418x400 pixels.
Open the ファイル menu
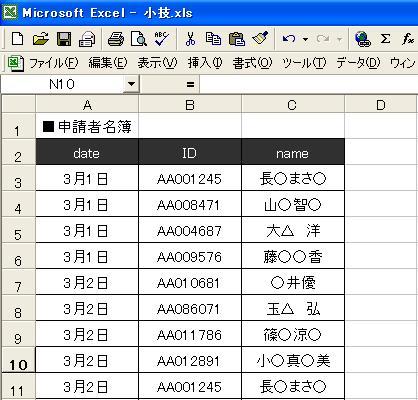tap(54, 63)
